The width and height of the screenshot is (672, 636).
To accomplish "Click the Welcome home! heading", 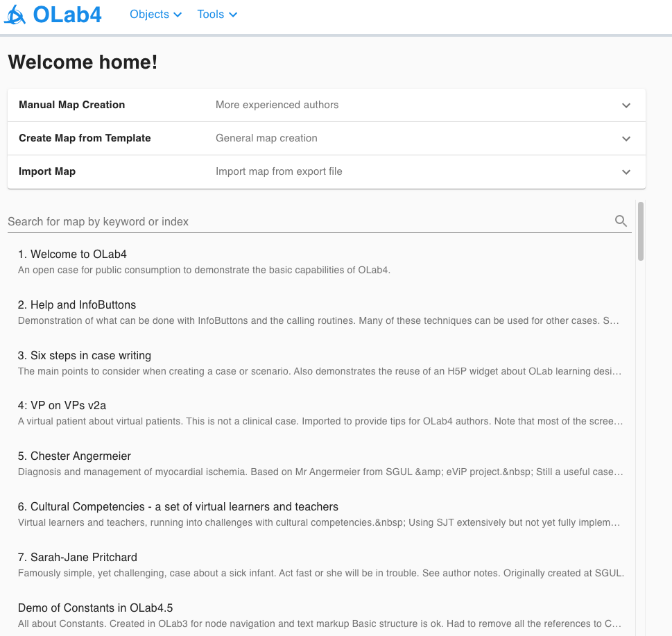I will point(83,62).
